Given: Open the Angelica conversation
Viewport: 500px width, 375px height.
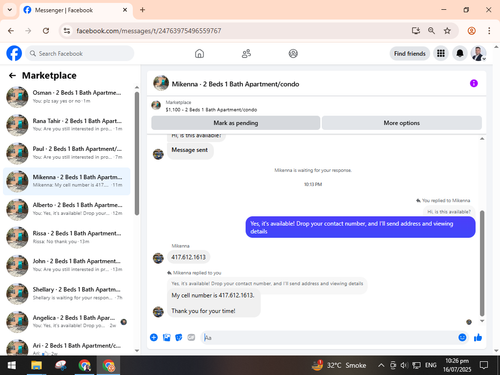Looking at the screenshot, I should pyautogui.click(x=67, y=322).
